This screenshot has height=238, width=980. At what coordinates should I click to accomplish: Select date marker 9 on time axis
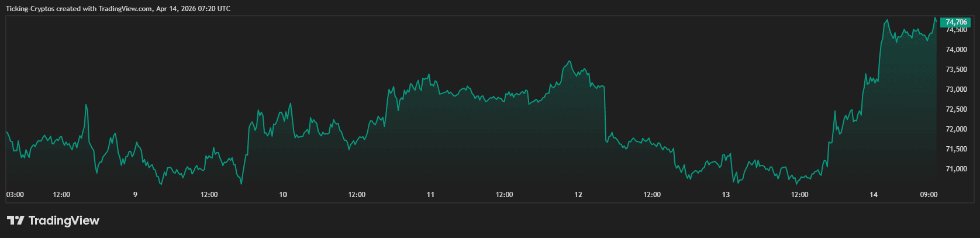pyautogui.click(x=135, y=195)
